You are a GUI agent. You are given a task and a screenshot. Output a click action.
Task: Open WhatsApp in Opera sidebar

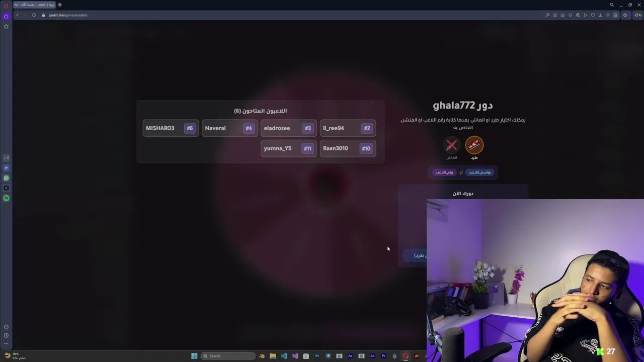(x=6, y=178)
